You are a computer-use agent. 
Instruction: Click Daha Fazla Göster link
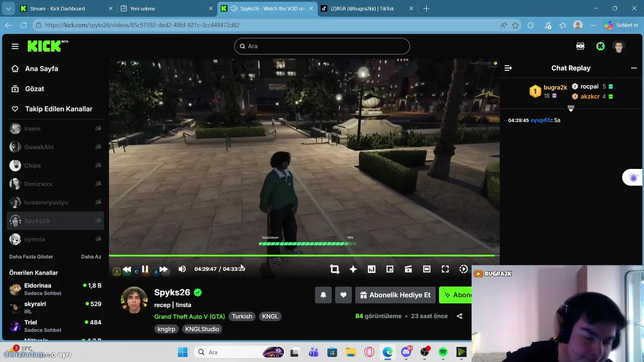coord(31,256)
